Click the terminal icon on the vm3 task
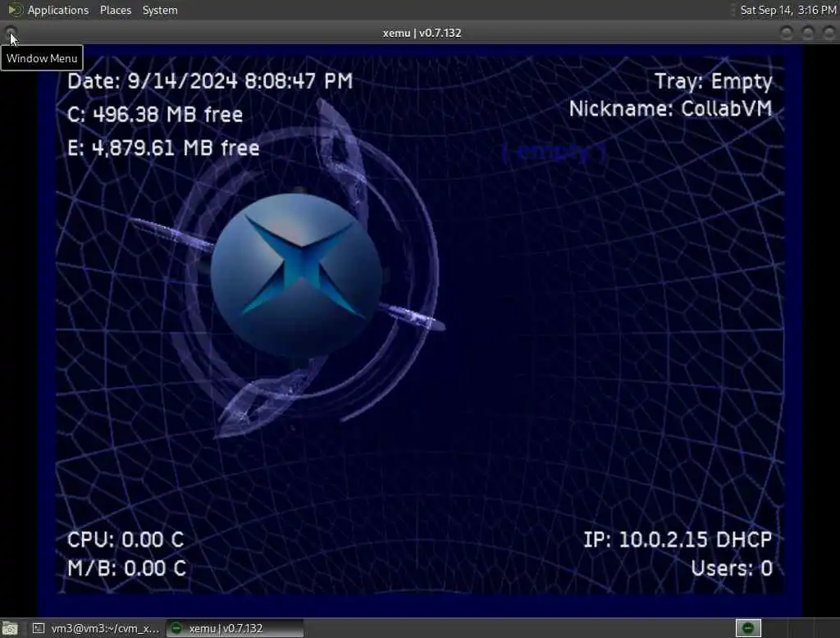The image size is (840, 638). 38,628
